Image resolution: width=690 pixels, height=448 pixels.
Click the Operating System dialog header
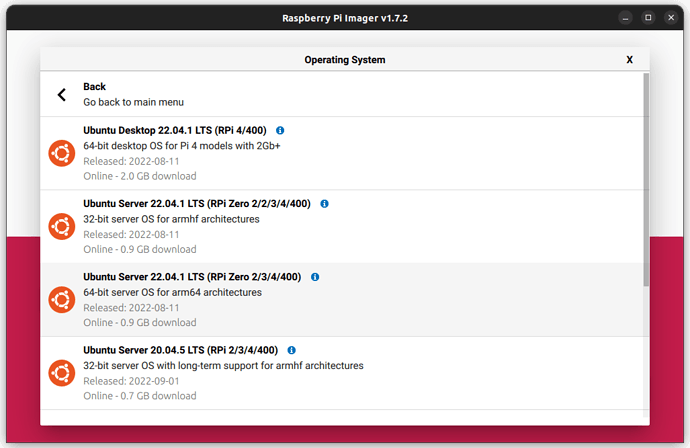pyautogui.click(x=344, y=60)
